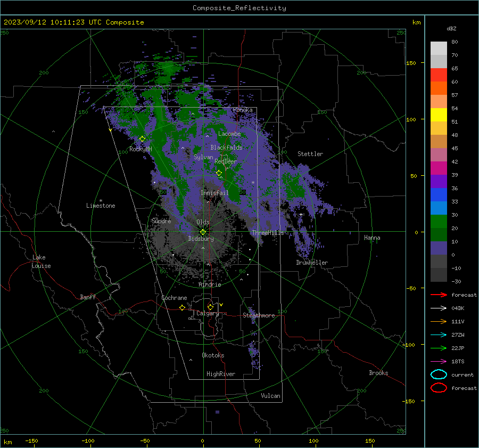Click the -150 tick on bottom axis
479x448 pixels.
(31, 441)
